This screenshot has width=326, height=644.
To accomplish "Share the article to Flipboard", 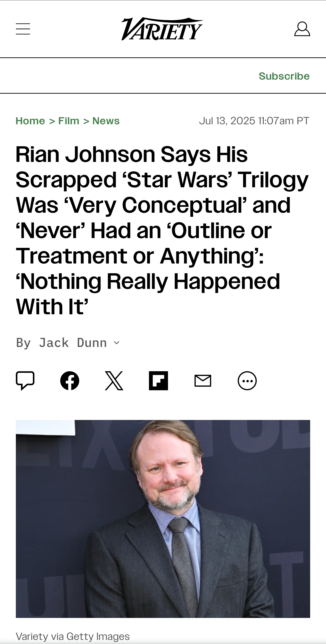I will point(158,381).
